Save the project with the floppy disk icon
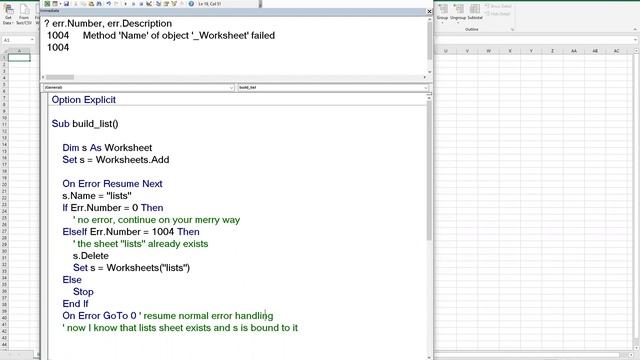 66,4
